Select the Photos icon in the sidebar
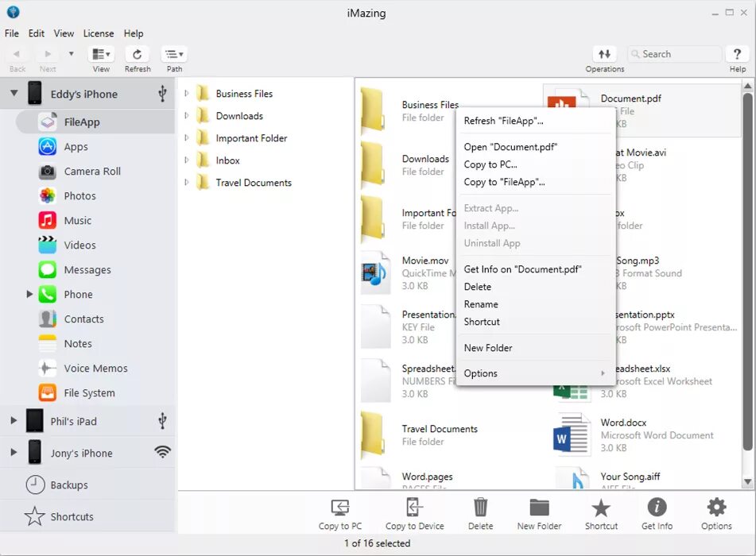 [47, 195]
